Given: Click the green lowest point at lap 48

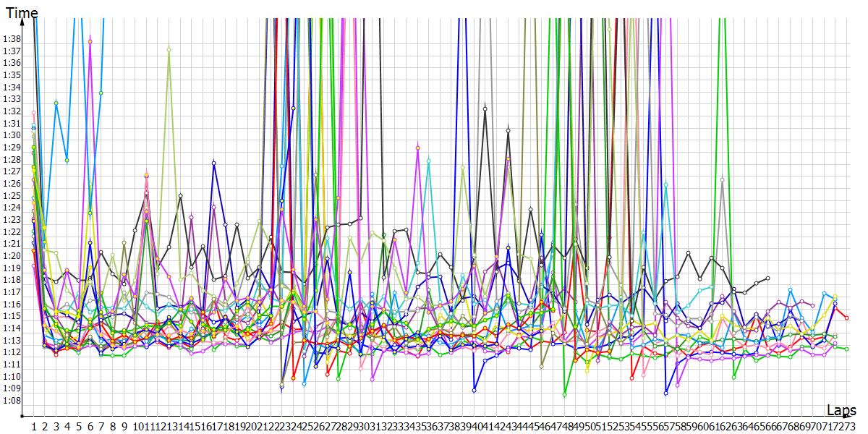Looking at the screenshot, I should [x=564, y=395].
